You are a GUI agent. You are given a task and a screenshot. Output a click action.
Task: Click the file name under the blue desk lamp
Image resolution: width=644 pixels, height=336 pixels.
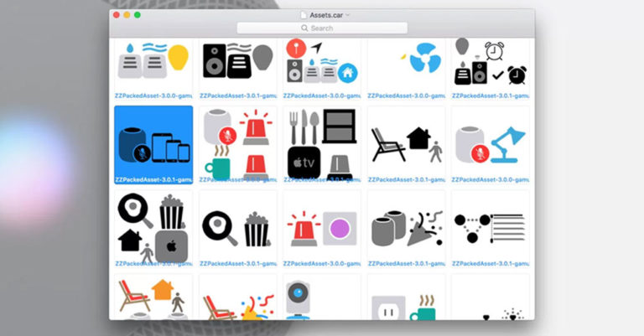(x=491, y=179)
